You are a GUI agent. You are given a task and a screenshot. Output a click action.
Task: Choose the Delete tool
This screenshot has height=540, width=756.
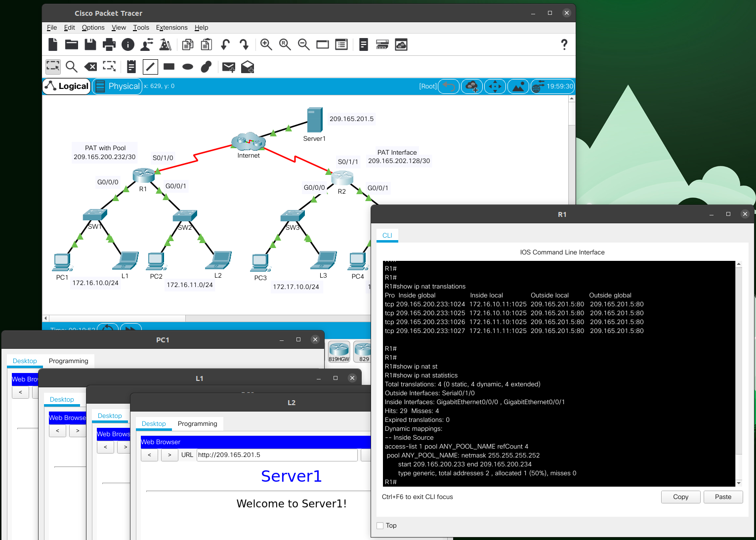click(x=90, y=67)
